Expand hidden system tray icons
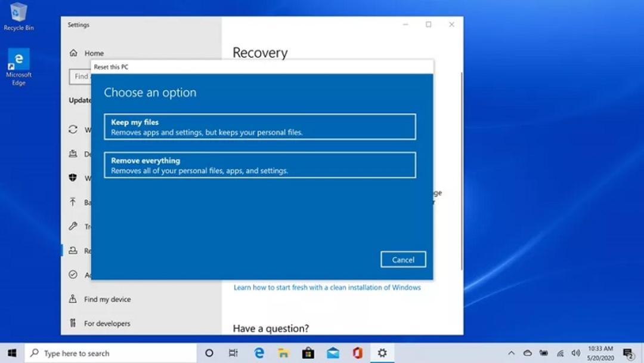 coord(512,353)
